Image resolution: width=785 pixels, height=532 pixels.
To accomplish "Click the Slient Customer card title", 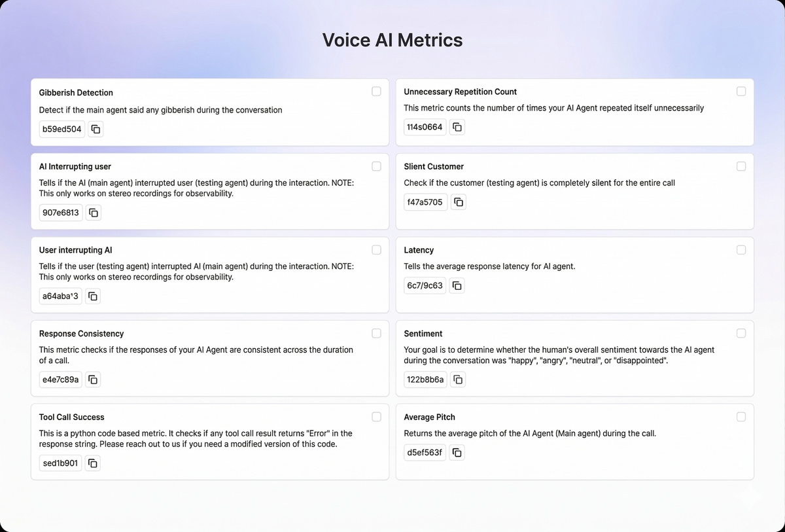I will click(x=434, y=167).
